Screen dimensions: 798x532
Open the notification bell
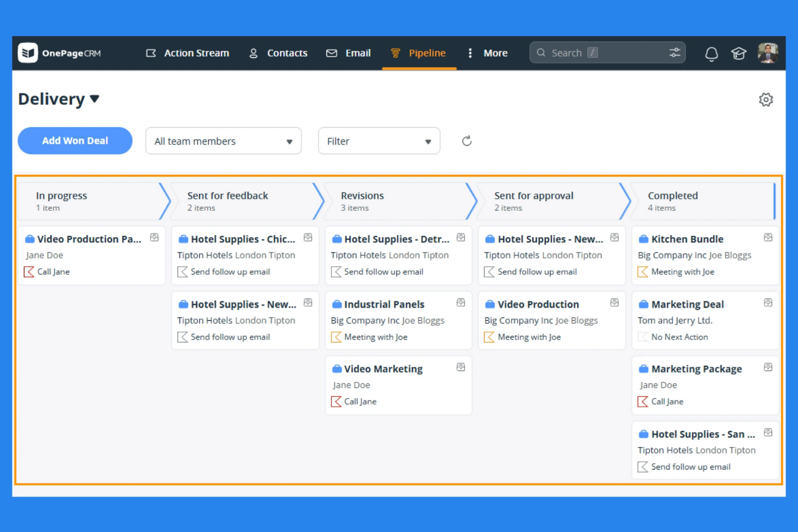tap(711, 54)
